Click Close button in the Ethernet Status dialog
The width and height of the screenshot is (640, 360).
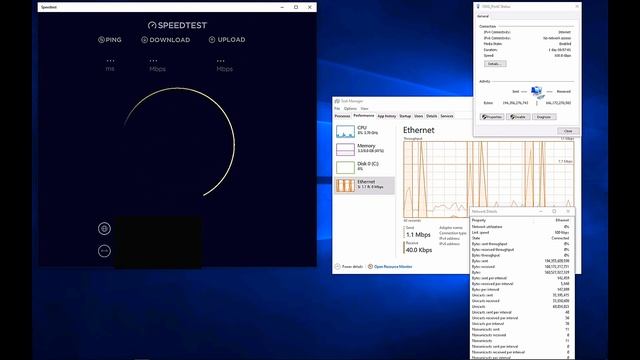(568, 131)
